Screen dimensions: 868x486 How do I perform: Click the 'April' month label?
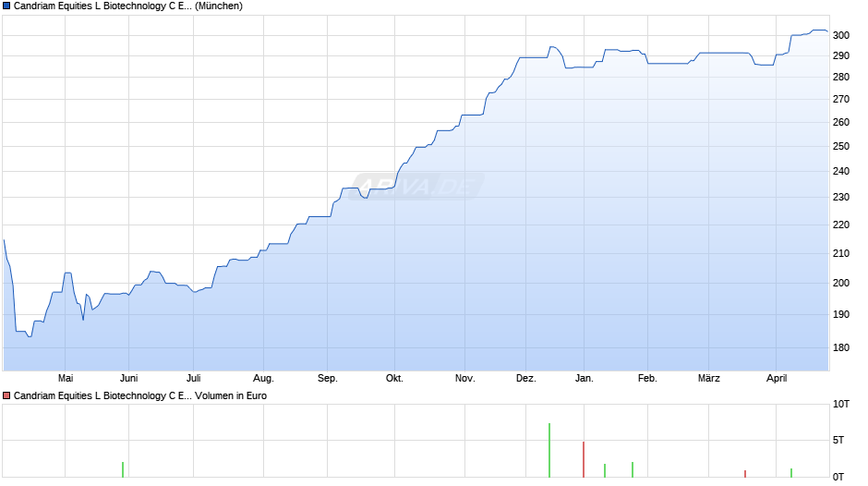(x=776, y=378)
